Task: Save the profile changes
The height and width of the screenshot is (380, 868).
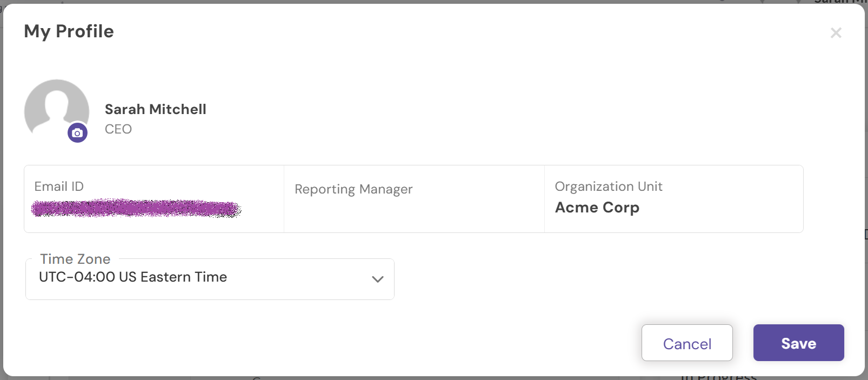Action: point(799,343)
